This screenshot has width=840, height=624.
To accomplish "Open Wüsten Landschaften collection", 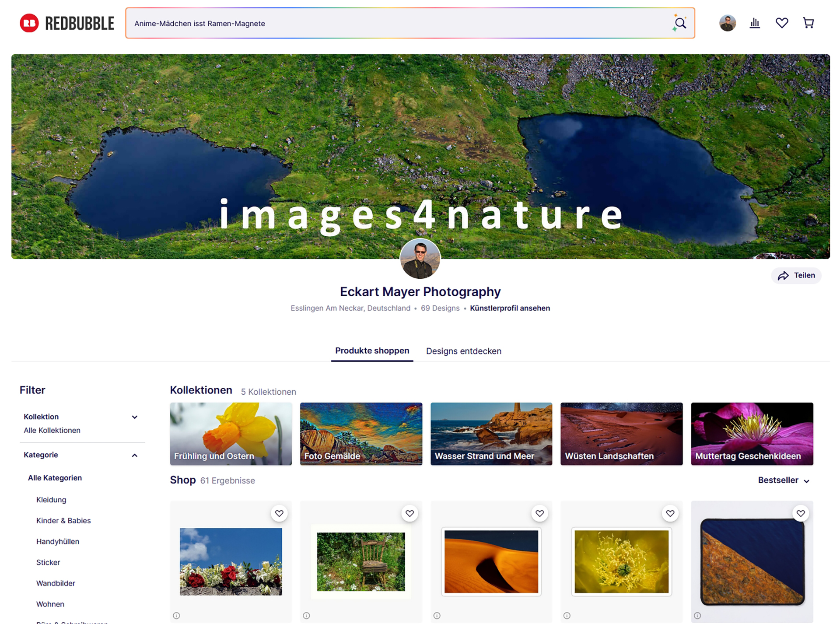I will pos(622,434).
